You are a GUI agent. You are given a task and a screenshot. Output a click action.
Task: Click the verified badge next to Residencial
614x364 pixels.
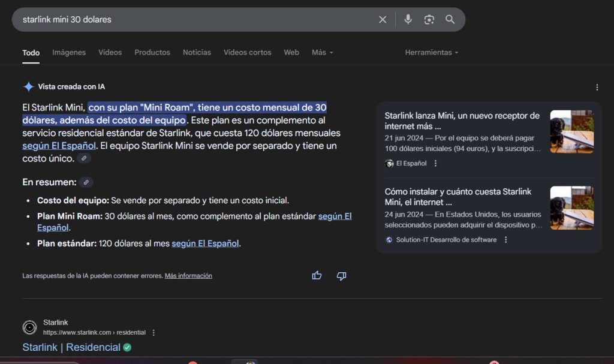[127, 348]
